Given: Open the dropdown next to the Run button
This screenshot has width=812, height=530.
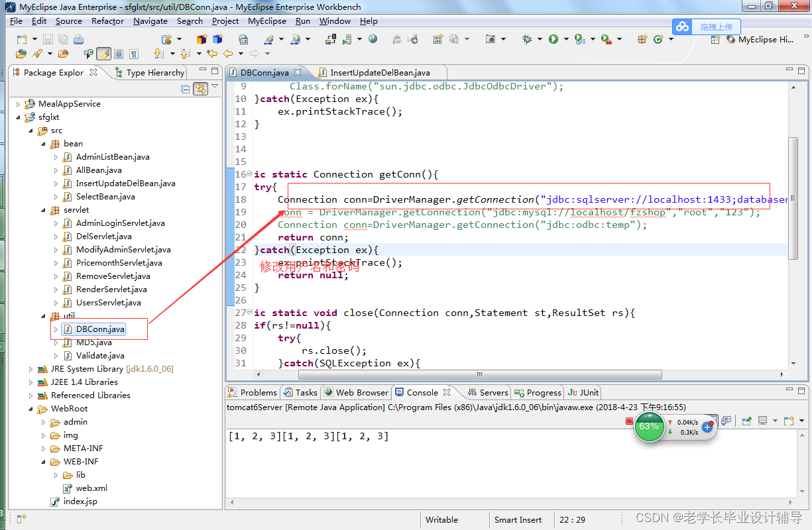Looking at the screenshot, I should [x=565, y=40].
